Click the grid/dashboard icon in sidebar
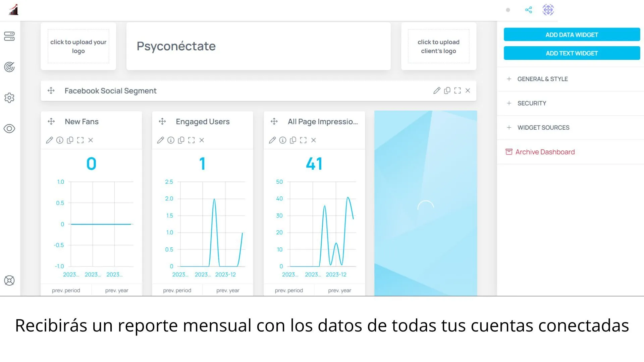Image resolution: width=644 pixels, height=362 pixels. point(9,36)
